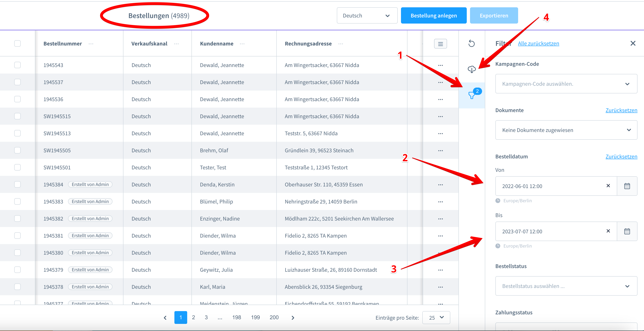
Task: Select all orders with header checkbox
Action: coord(17,43)
